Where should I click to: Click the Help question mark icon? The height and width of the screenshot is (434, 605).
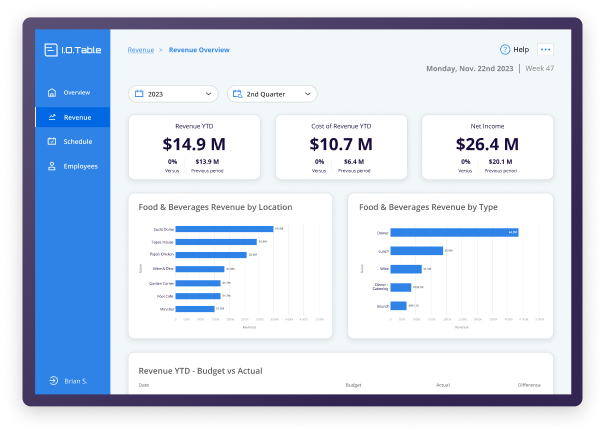coord(505,49)
